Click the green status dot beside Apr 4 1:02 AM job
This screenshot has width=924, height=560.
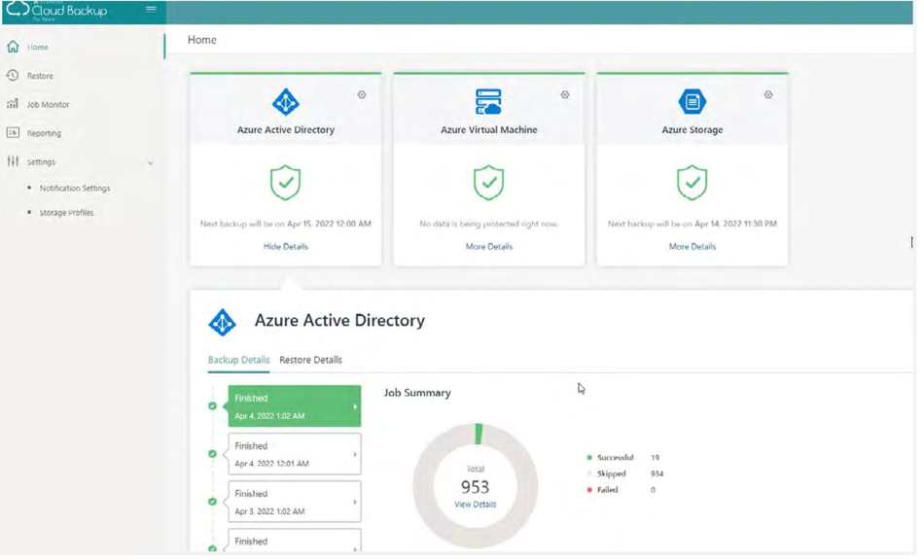213,407
